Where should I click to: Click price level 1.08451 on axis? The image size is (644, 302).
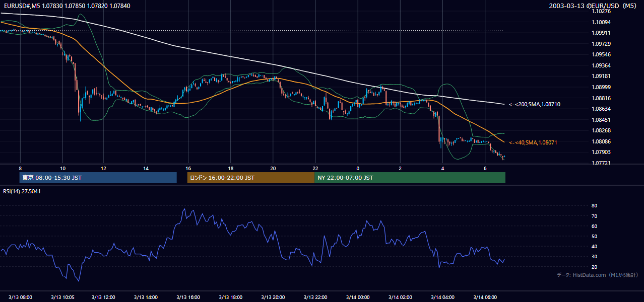(x=602, y=120)
